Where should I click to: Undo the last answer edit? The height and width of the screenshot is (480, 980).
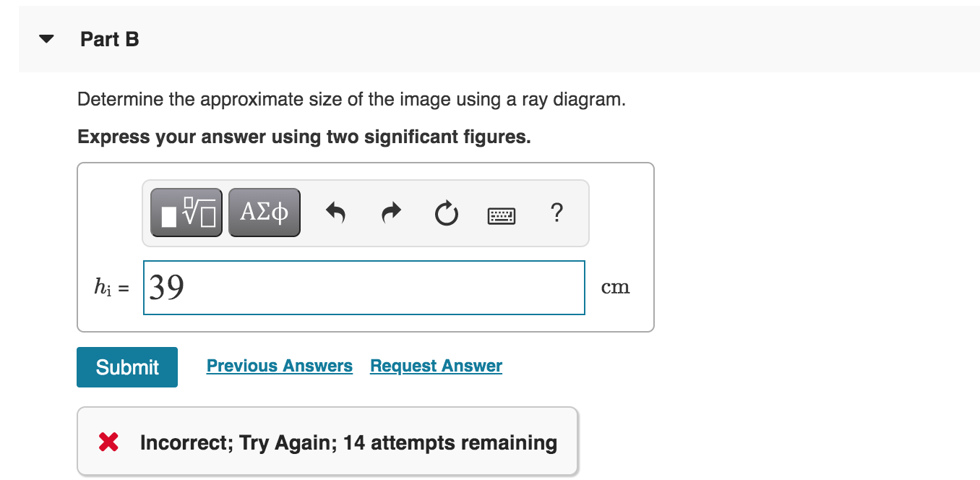click(x=336, y=213)
